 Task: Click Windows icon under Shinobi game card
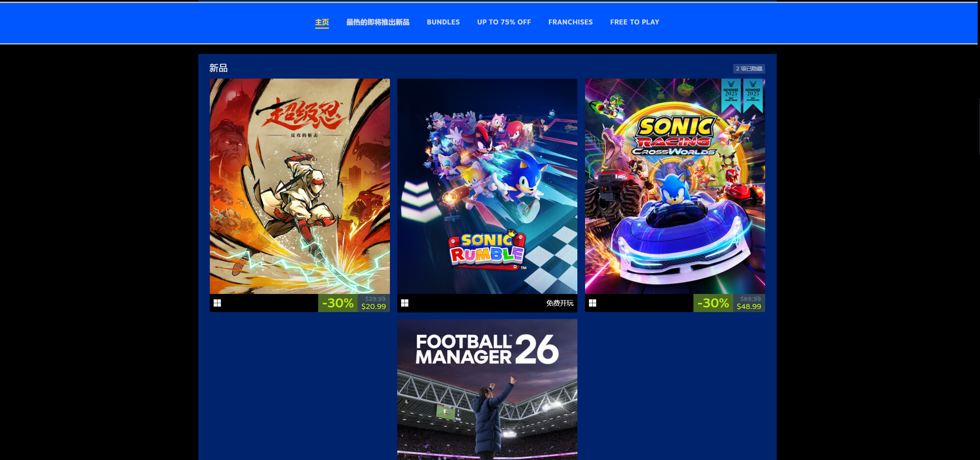217,303
